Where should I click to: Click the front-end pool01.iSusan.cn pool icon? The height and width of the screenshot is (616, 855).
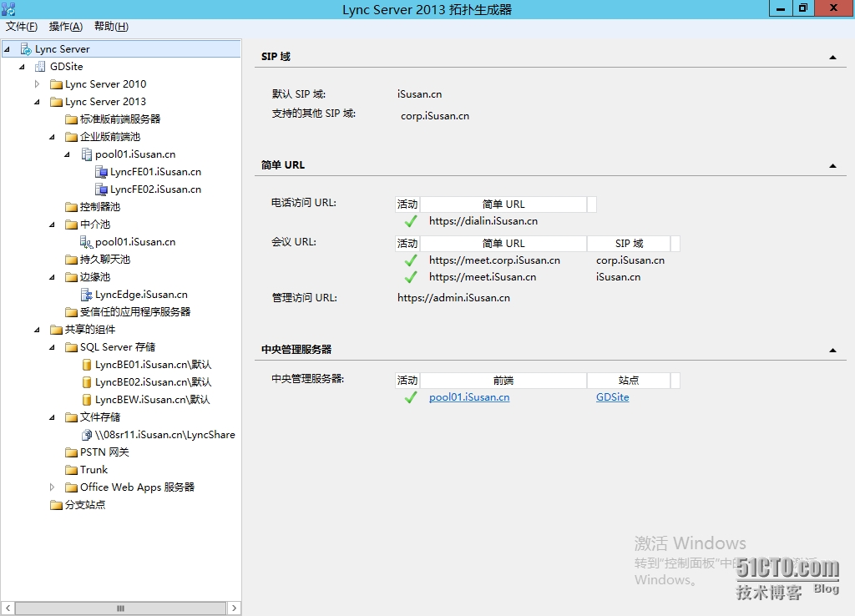86,154
